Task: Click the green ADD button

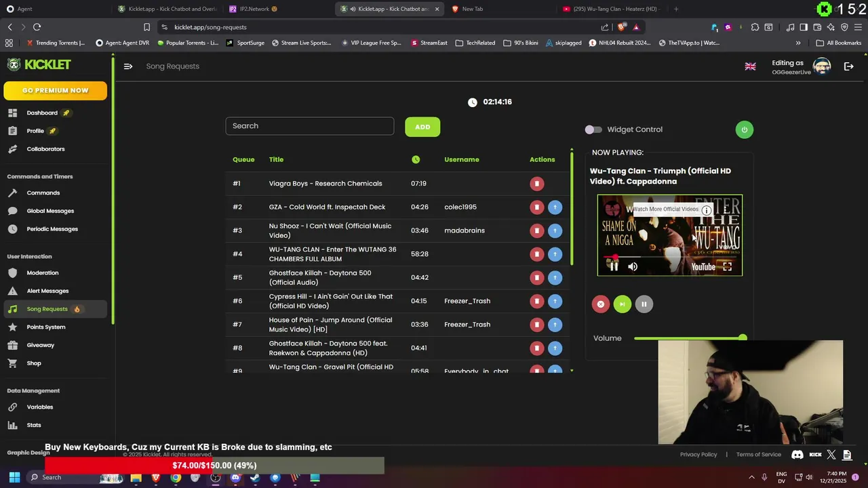Action: coord(422,127)
